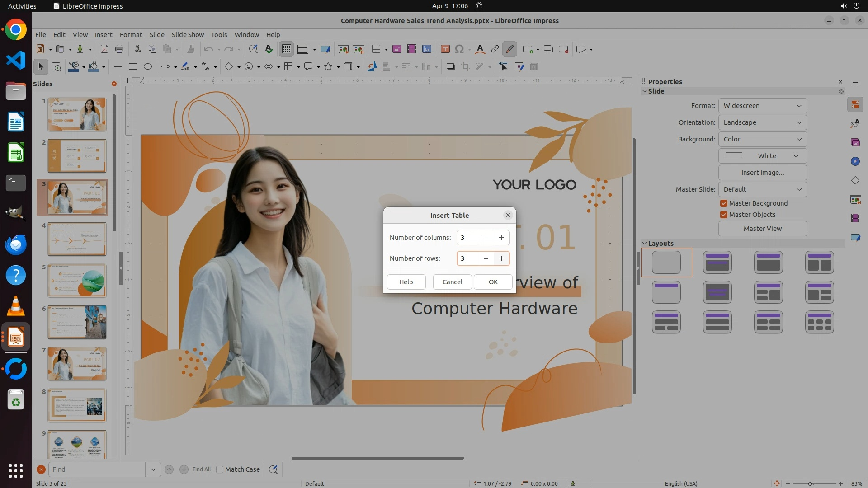
Task: Click the Insert Table toolbar icon
Action: tap(375, 49)
